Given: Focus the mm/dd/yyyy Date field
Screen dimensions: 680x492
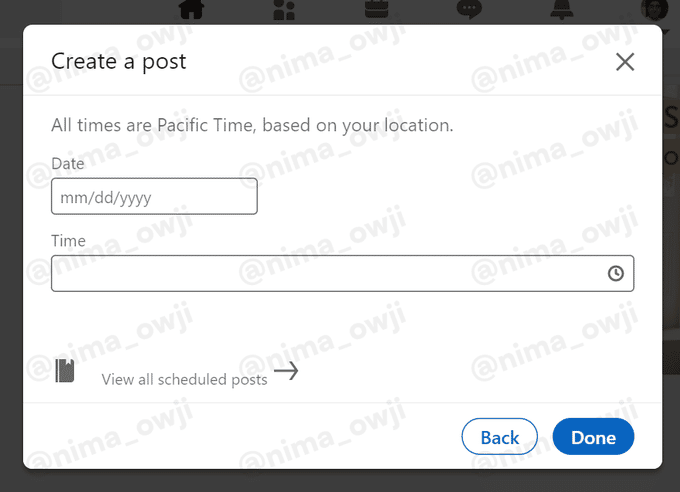Looking at the screenshot, I should click(154, 197).
